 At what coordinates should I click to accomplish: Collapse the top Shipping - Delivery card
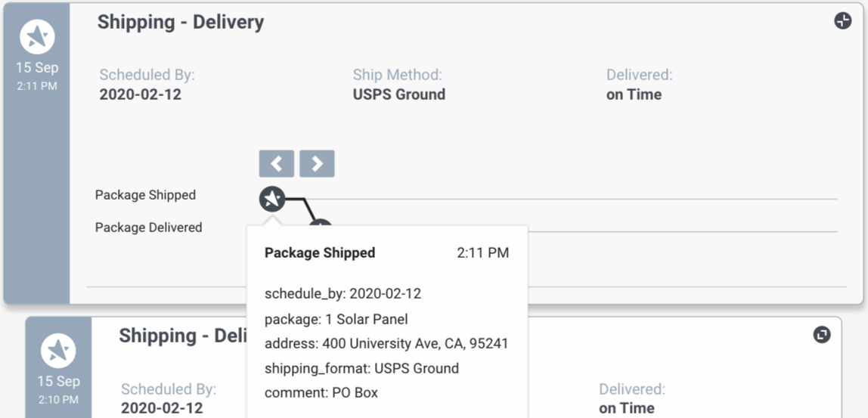(842, 21)
